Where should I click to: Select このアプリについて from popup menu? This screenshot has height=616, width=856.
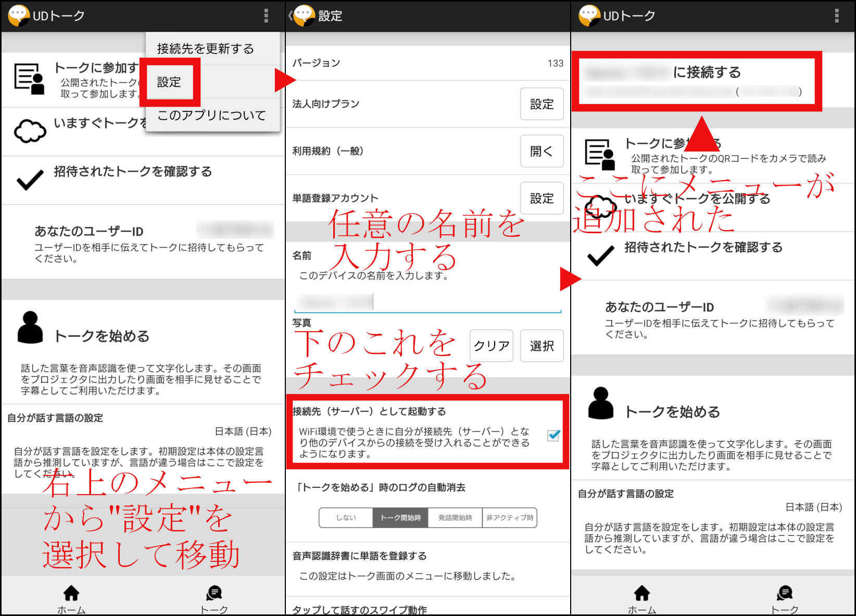point(213,115)
